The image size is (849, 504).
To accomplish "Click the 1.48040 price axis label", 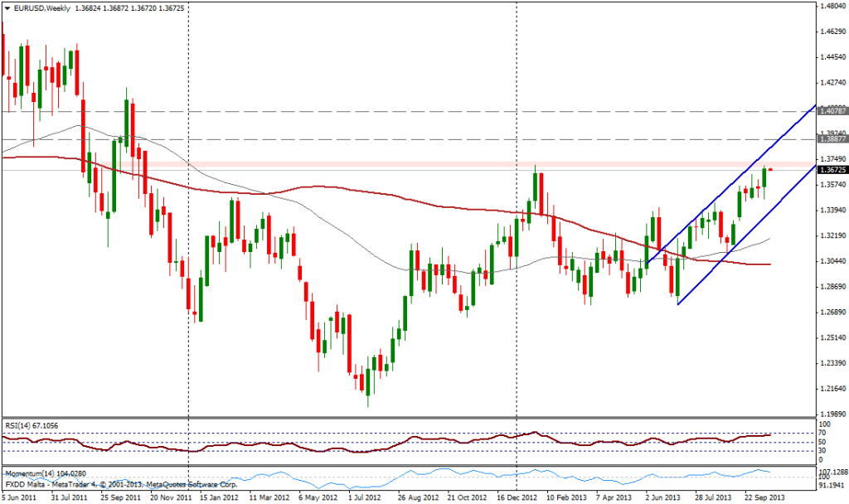I will 832,7.
